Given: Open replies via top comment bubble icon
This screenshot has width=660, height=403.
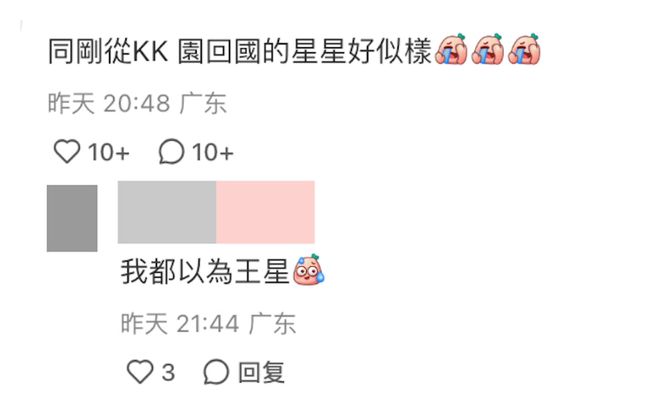Looking at the screenshot, I should coord(171,151).
